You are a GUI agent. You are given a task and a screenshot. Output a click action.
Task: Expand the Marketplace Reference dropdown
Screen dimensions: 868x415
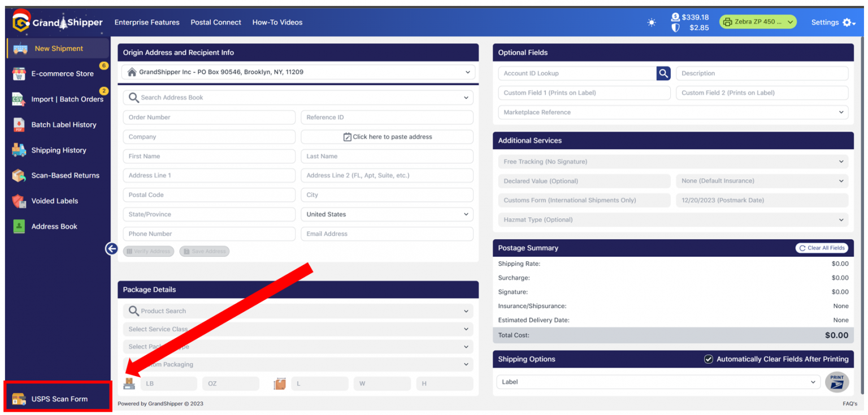pos(672,113)
